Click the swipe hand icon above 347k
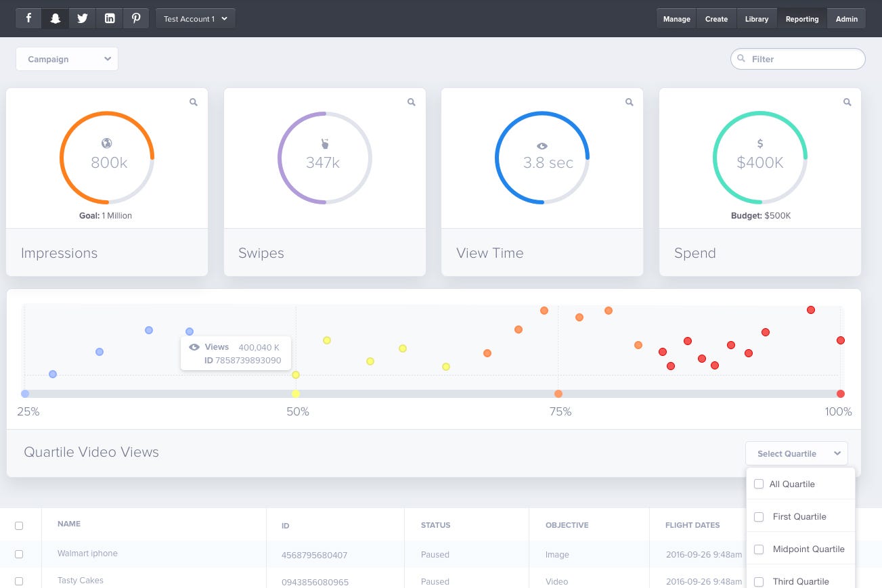Viewport: 882px width, 588px height. pyautogui.click(x=324, y=143)
